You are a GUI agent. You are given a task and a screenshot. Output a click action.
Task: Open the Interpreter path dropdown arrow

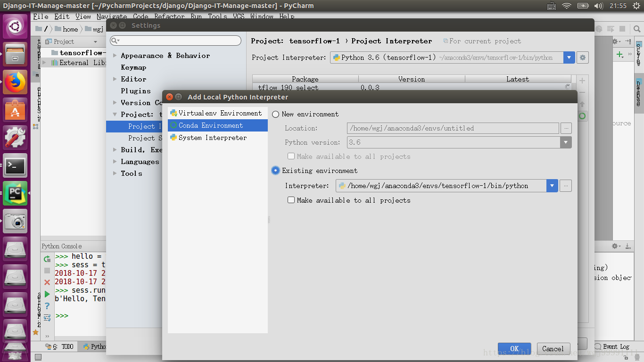click(552, 186)
